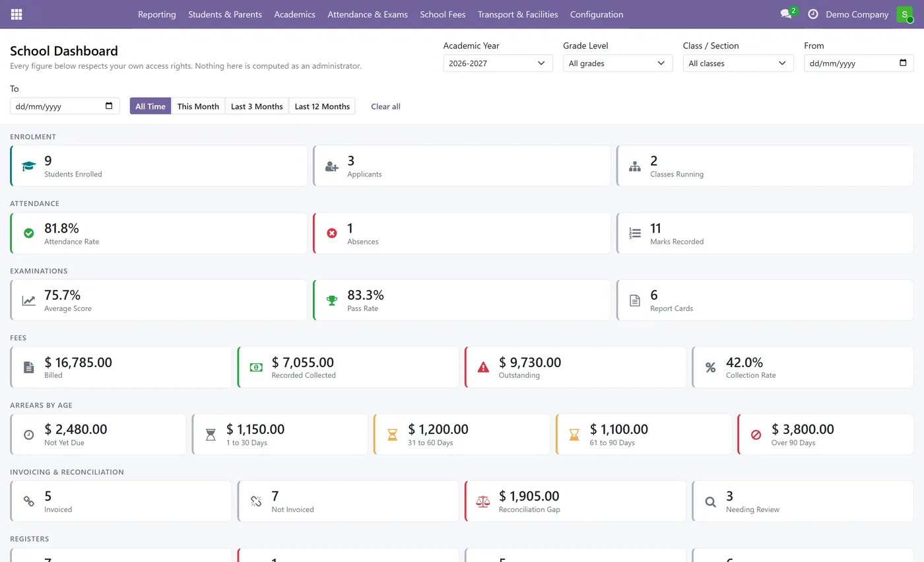Image resolution: width=924 pixels, height=562 pixels.
Task: Select the Last 12 Months period button
Action: (x=322, y=106)
